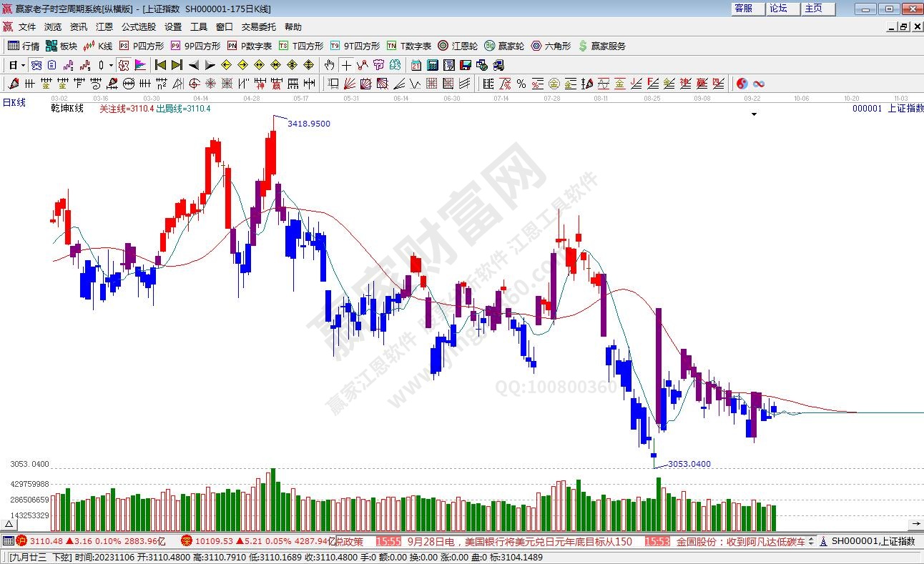
Task: Click the hand pan tool icon
Action: tap(330, 65)
